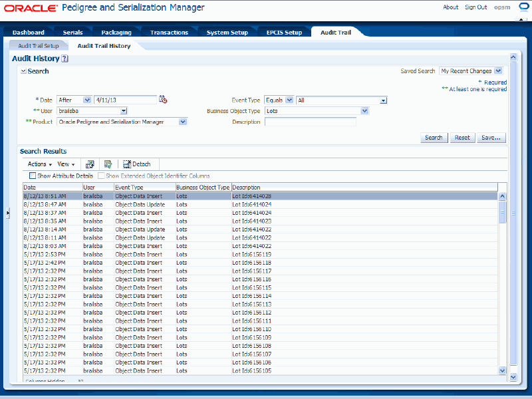
Task: Click the Description input field
Action: [x=311, y=122]
